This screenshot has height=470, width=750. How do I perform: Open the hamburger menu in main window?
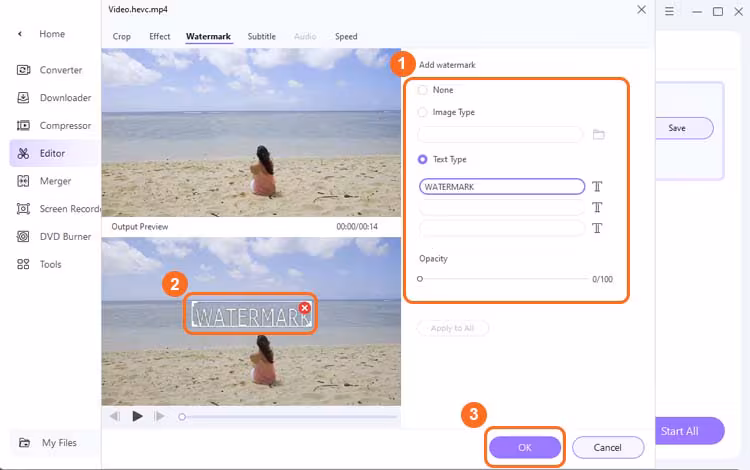pos(669,11)
